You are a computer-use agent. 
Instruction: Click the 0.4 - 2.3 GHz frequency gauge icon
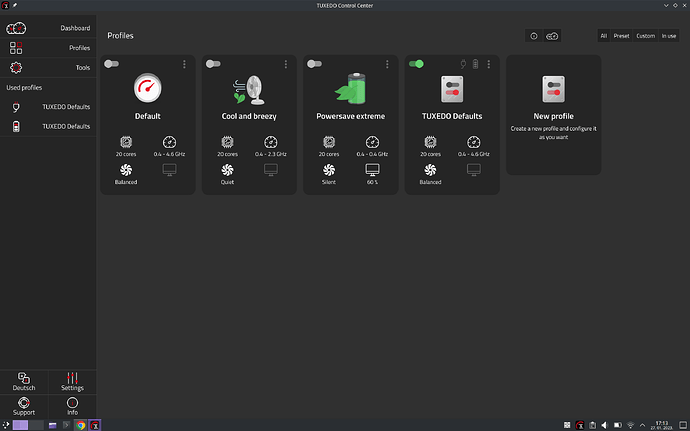(271, 142)
